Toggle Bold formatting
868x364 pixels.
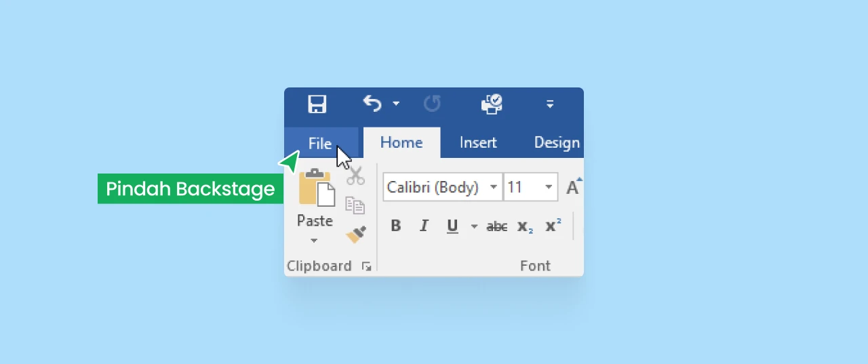tap(396, 226)
